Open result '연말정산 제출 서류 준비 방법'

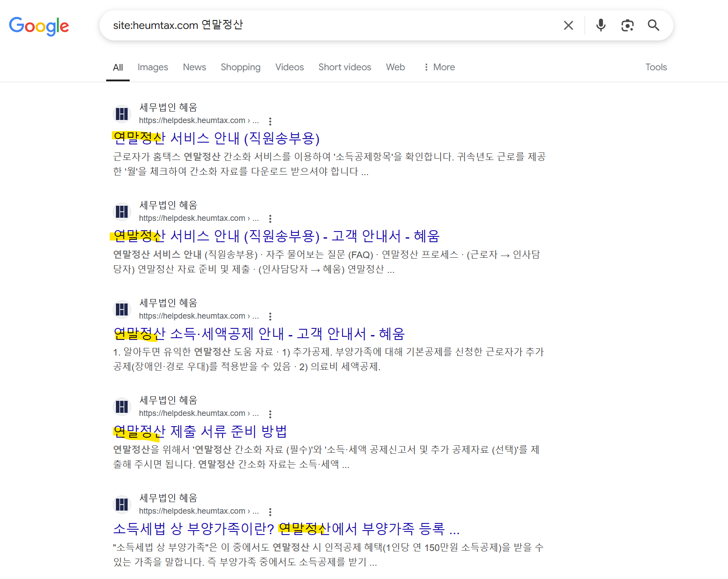[200, 431]
